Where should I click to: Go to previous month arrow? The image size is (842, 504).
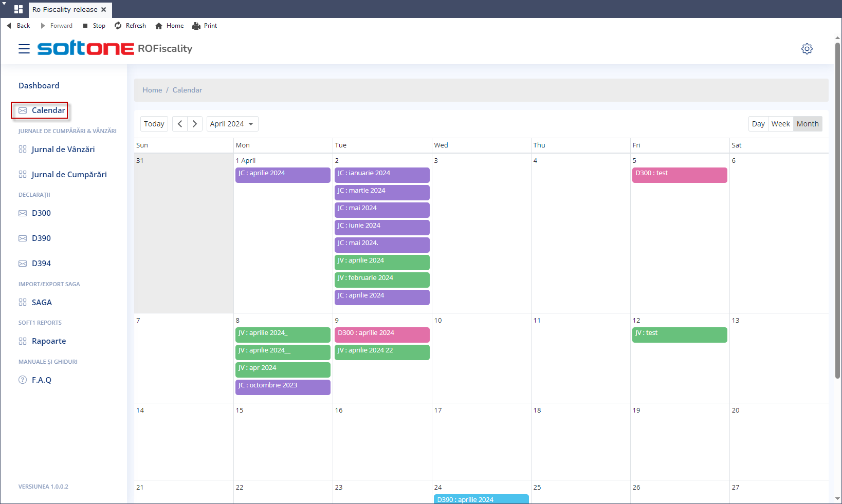click(x=180, y=124)
